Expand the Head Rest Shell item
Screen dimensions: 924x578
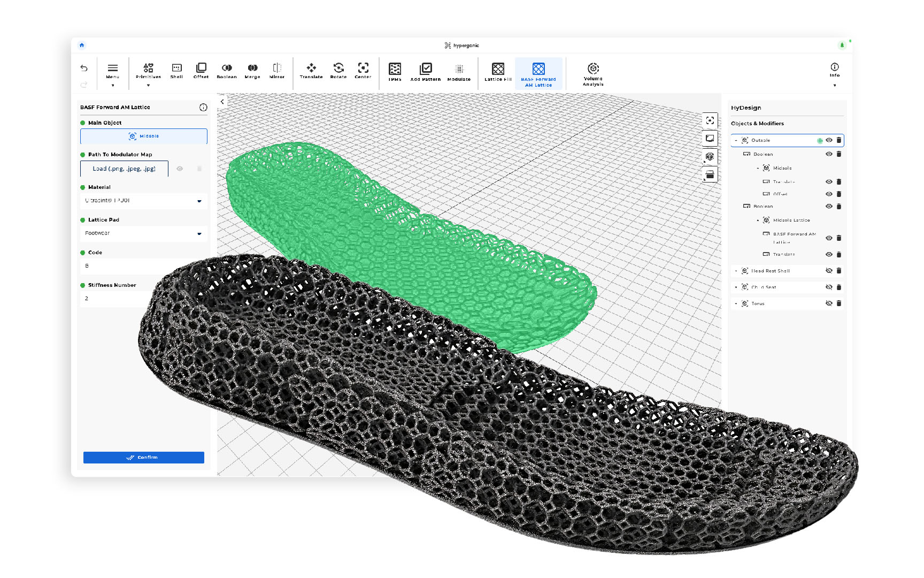point(736,271)
